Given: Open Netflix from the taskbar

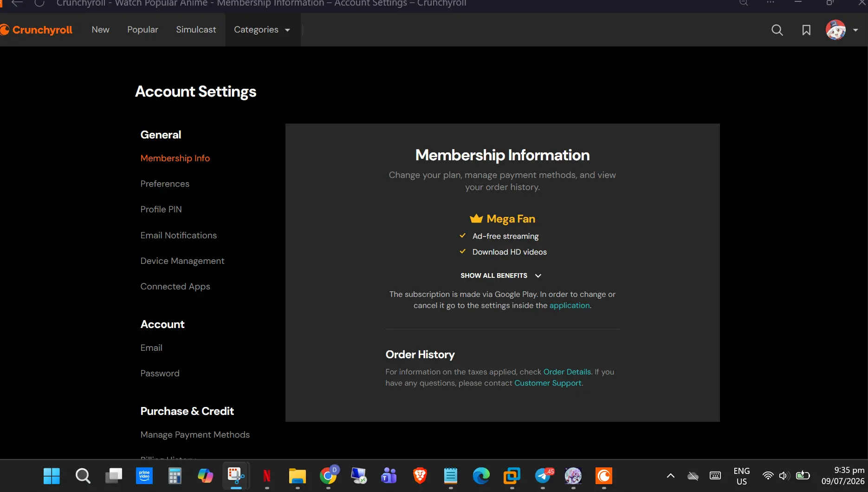Looking at the screenshot, I should [267, 476].
